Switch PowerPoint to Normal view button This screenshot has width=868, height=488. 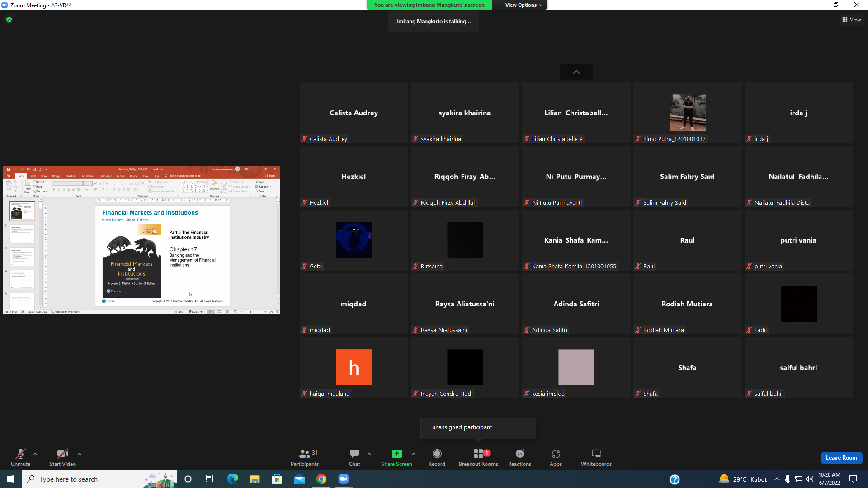point(211,312)
